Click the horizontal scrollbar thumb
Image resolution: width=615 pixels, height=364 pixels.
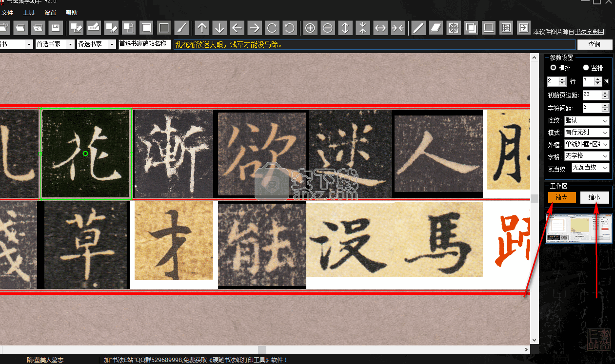point(262,349)
